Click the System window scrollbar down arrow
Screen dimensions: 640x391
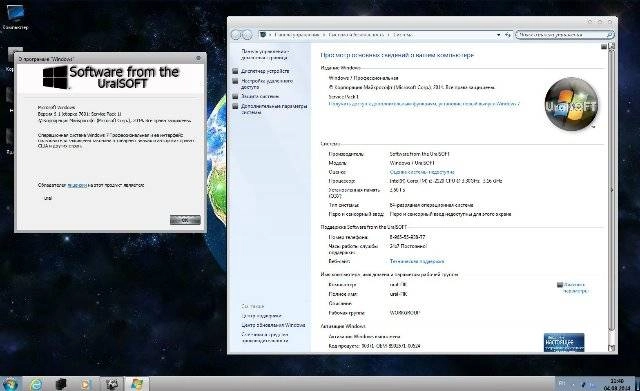click(x=611, y=348)
